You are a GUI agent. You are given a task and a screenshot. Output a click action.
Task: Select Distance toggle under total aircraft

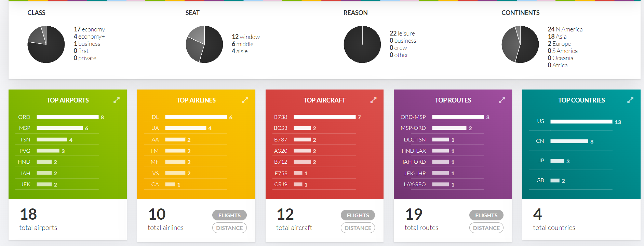[358, 228]
